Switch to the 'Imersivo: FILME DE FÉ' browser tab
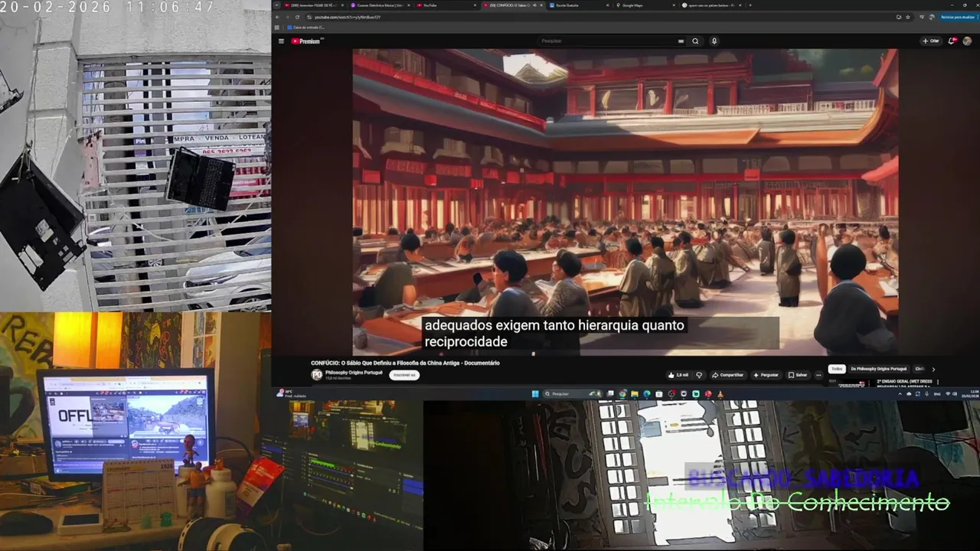This screenshot has width=980, height=551. point(312,5)
